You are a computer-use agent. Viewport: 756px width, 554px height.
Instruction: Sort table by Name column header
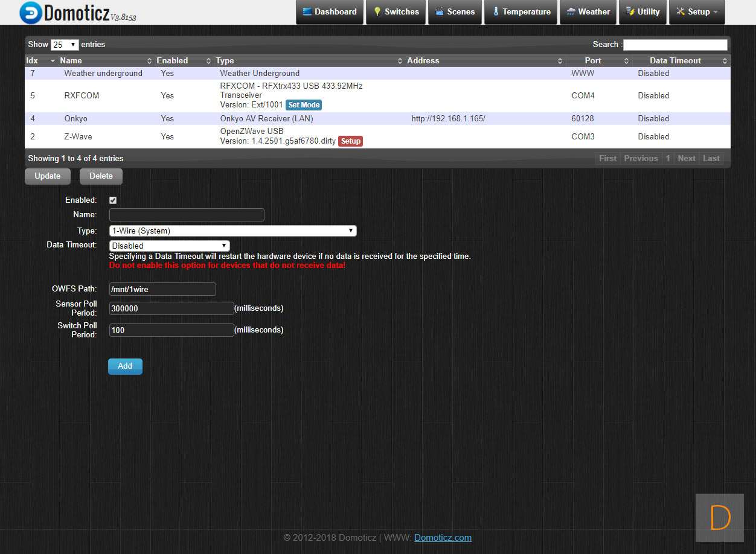tap(71, 61)
